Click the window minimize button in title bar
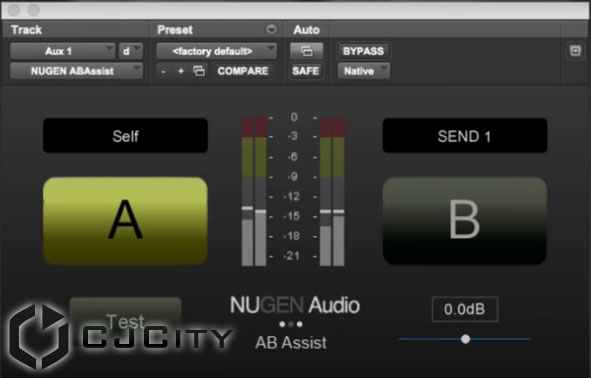This screenshot has height=378, width=591. [x=34, y=10]
